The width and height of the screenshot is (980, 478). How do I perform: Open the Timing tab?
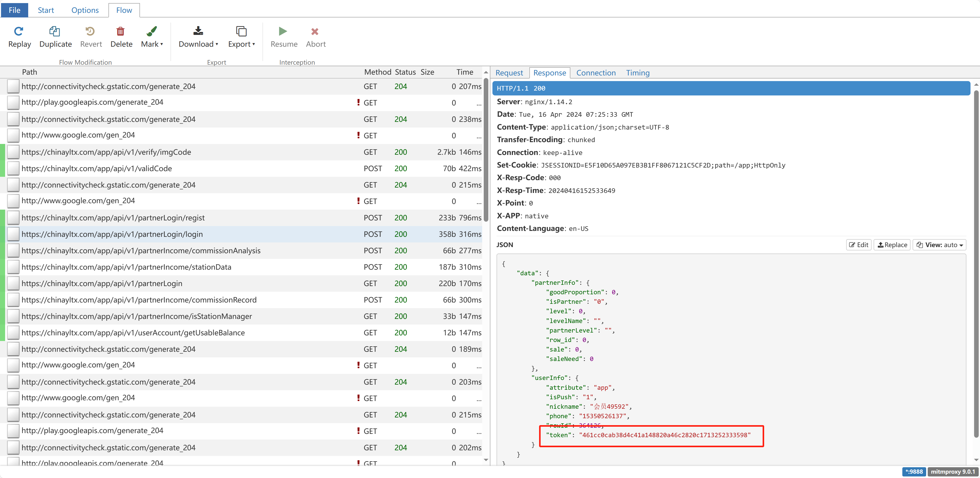click(638, 73)
